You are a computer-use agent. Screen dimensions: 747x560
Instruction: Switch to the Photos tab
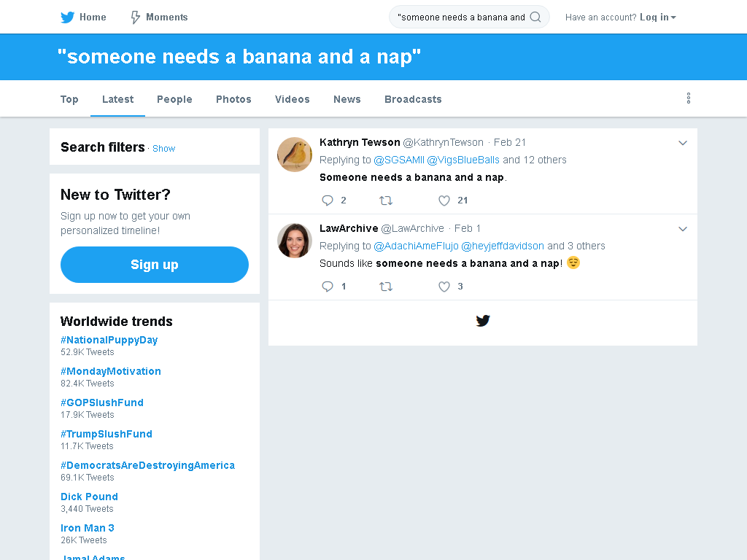[x=233, y=99]
